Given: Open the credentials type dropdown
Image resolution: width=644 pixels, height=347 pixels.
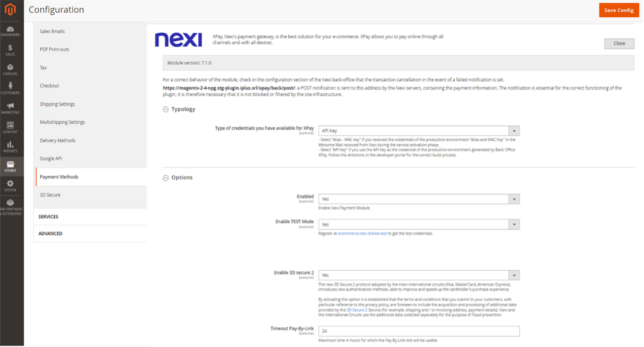Looking at the screenshot, I should (x=419, y=131).
